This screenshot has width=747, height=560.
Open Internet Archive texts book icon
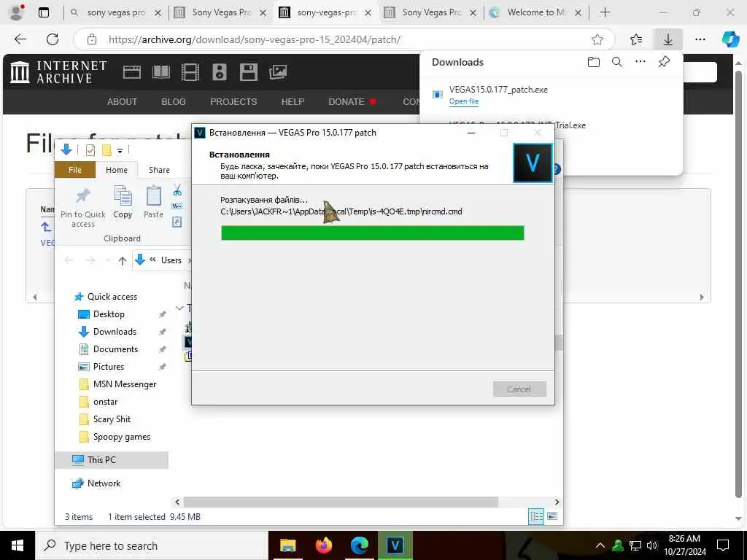[x=161, y=72]
